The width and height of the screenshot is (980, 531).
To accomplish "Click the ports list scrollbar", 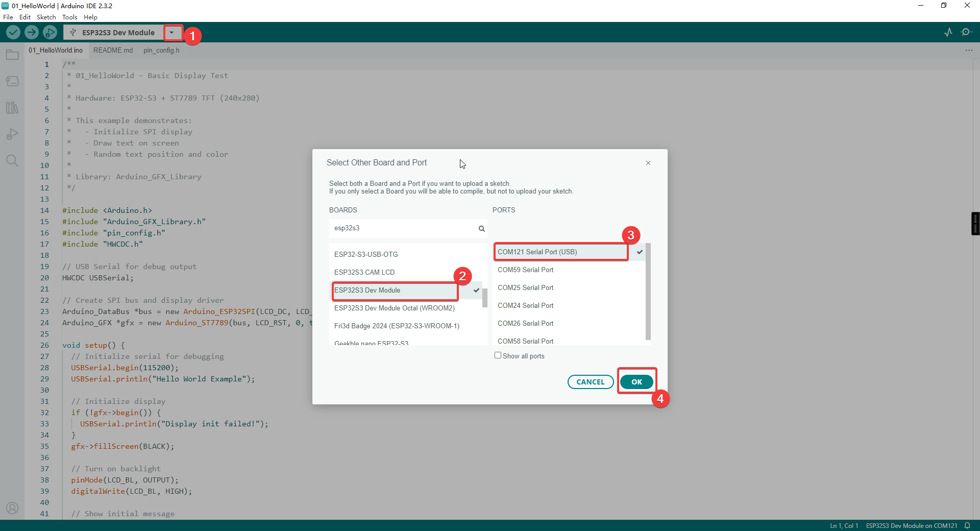I will coord(648,292).
